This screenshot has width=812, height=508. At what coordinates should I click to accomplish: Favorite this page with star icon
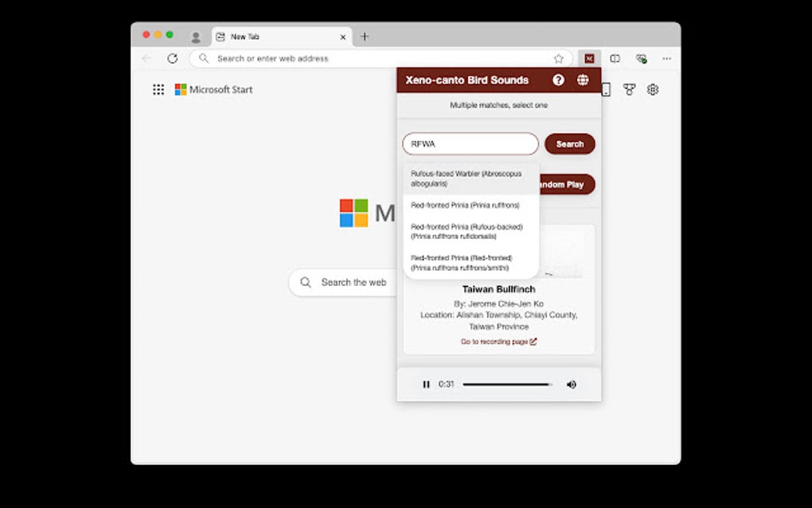pyautogui.click(x=558, y=58)
